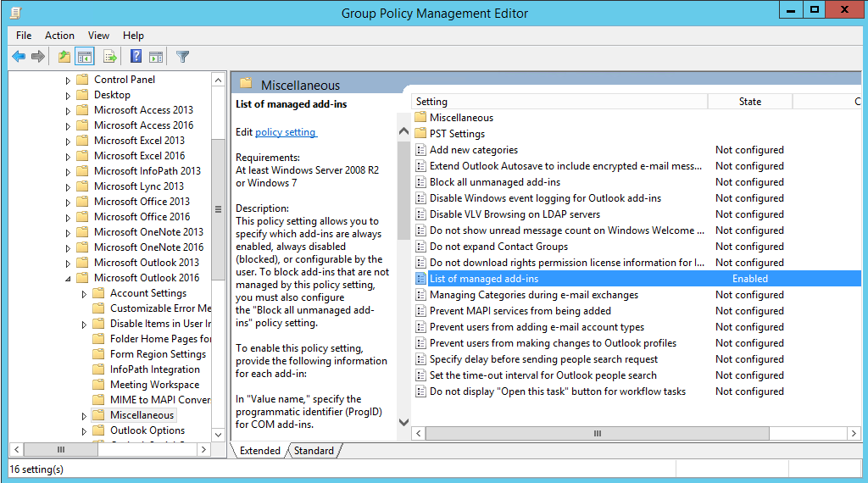Switch to the Standard tab

[314, 451]
